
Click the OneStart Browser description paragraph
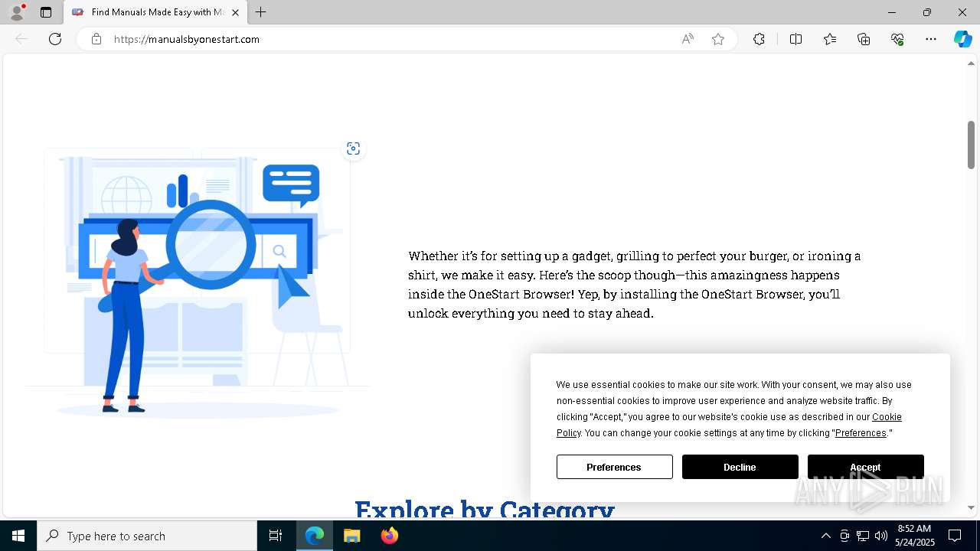[635, 284]
